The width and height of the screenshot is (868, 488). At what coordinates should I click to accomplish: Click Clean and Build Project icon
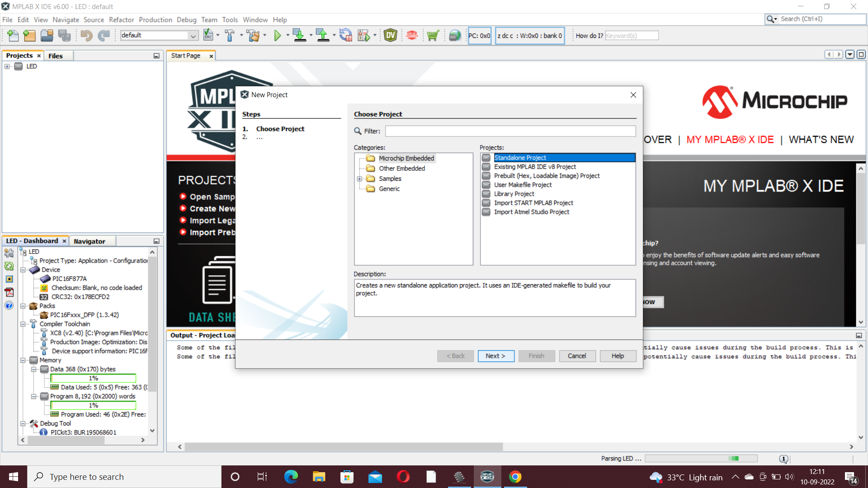click(253, 36)
